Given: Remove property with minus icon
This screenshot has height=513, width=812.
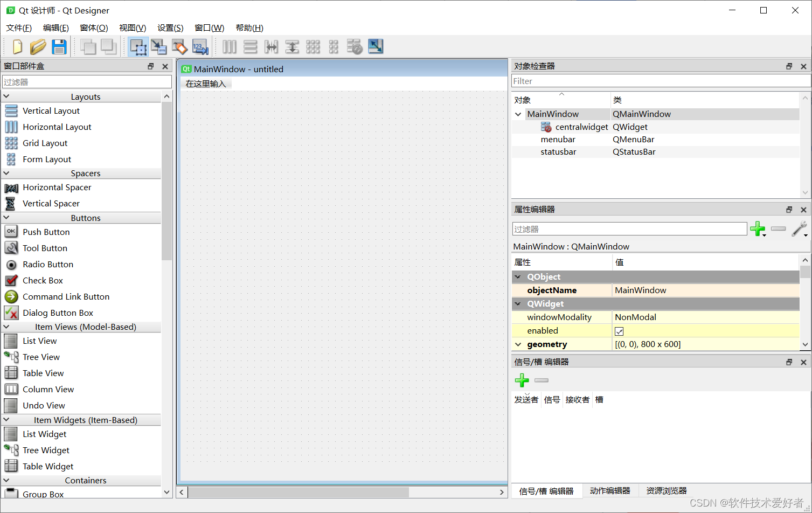Looking at the screenshot, I should [779, 229].
